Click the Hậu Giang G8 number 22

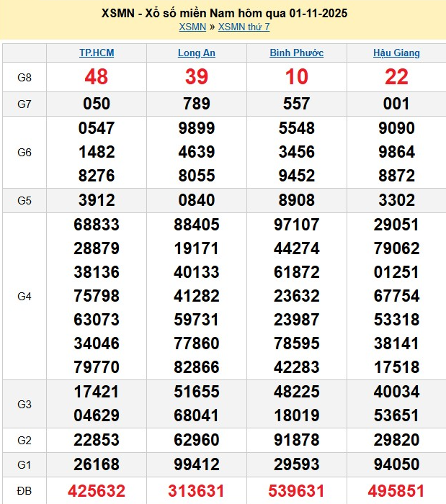click(396, 77)
